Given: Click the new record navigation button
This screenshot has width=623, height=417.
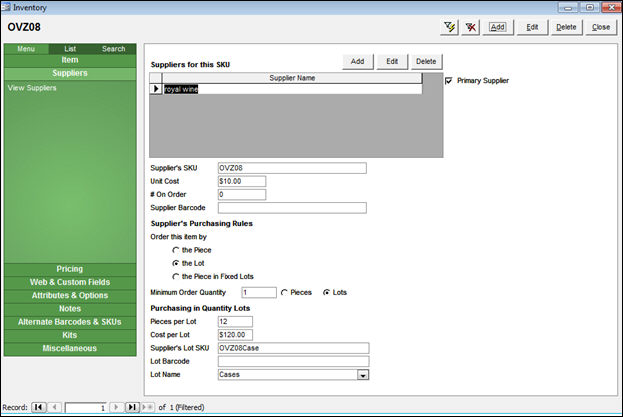Looking at the screenshot, I should pyautogui.click(x=147, y=407).
